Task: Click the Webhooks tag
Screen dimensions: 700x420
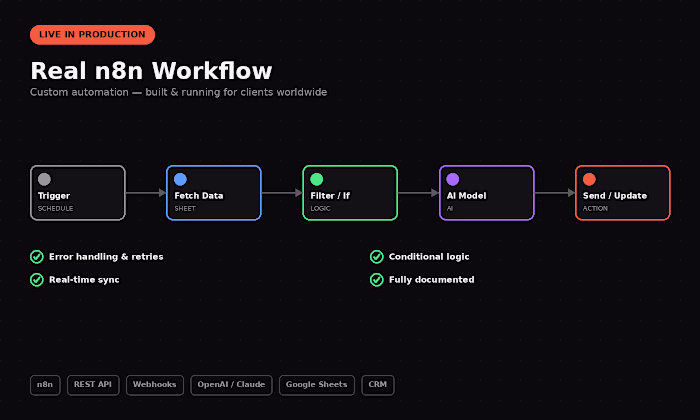Action: 154,385
